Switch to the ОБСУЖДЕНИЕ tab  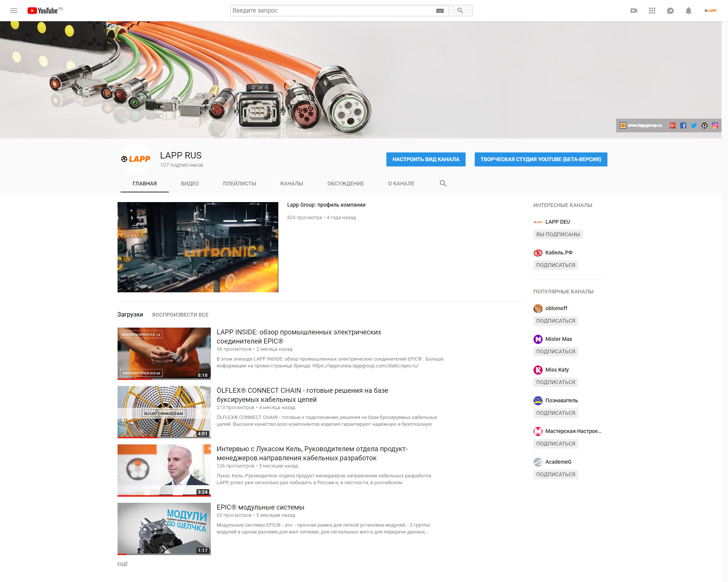coord(345,184)
